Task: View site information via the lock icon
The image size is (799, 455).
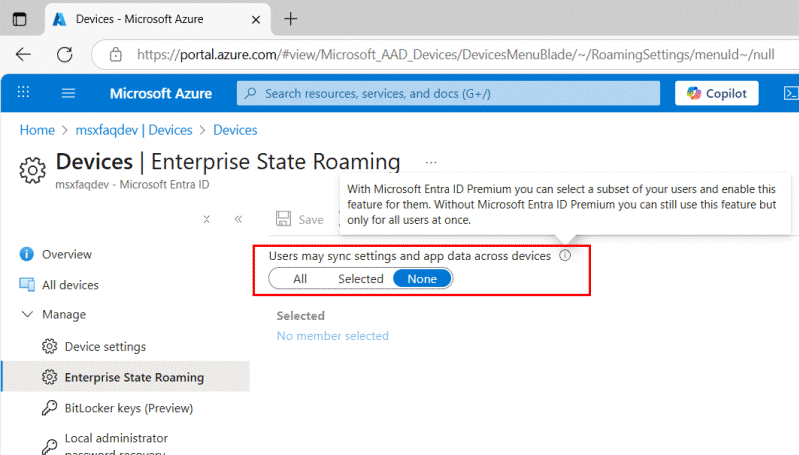Action: (x=116, y=54)
